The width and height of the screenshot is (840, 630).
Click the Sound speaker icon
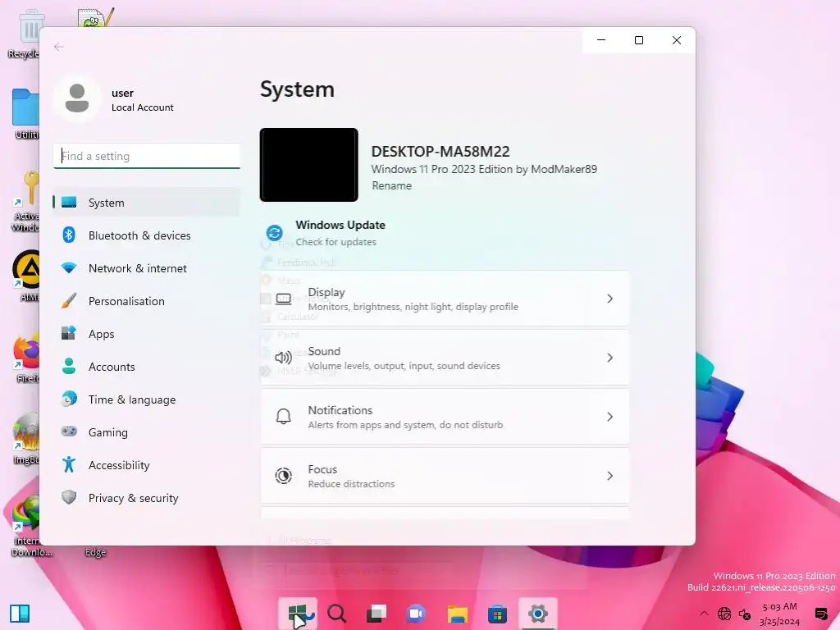click(x=283, y=358)
